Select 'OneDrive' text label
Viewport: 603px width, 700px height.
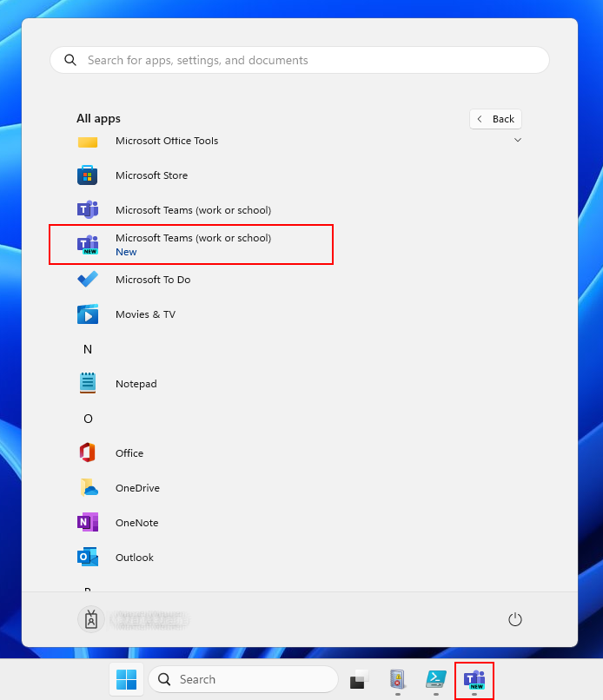click(137, 488)
